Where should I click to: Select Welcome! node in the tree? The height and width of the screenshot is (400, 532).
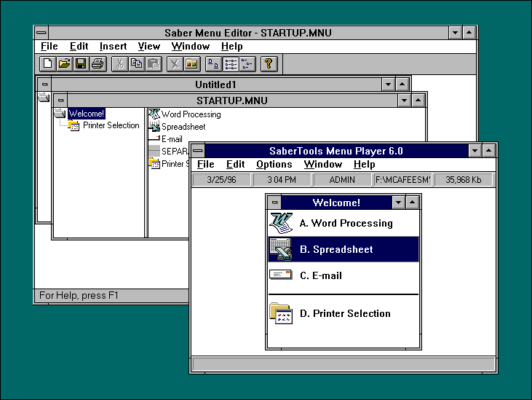(x=86, y=114)
